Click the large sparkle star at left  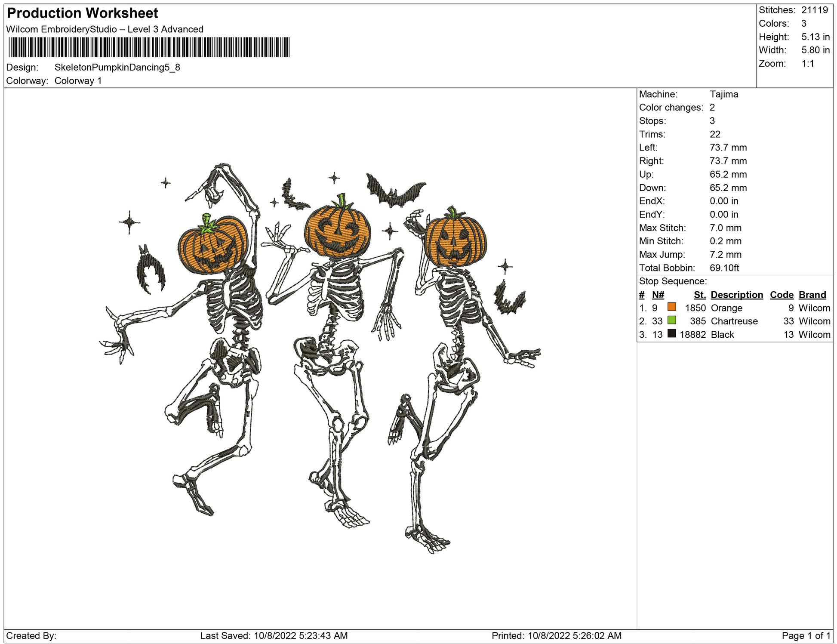click(129, 222)
